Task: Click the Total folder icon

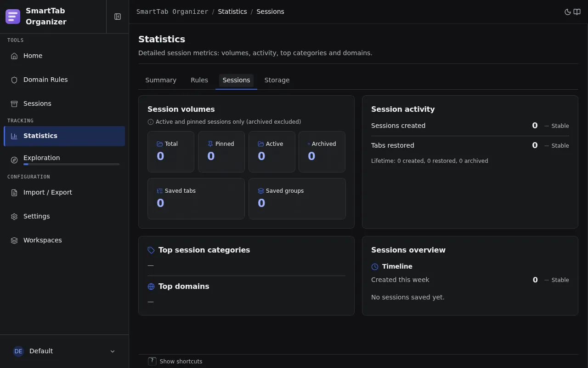Action: (x=160, y=144)
